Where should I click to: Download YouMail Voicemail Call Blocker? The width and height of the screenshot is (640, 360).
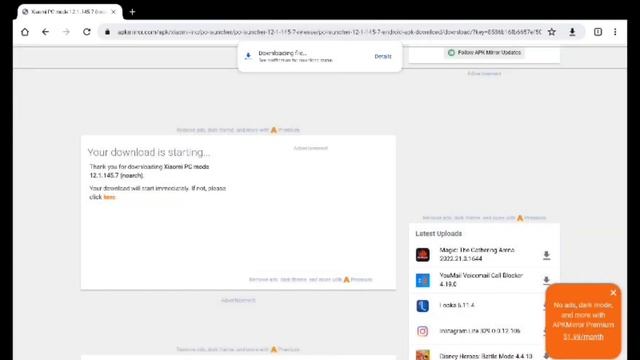coord(547,280)
